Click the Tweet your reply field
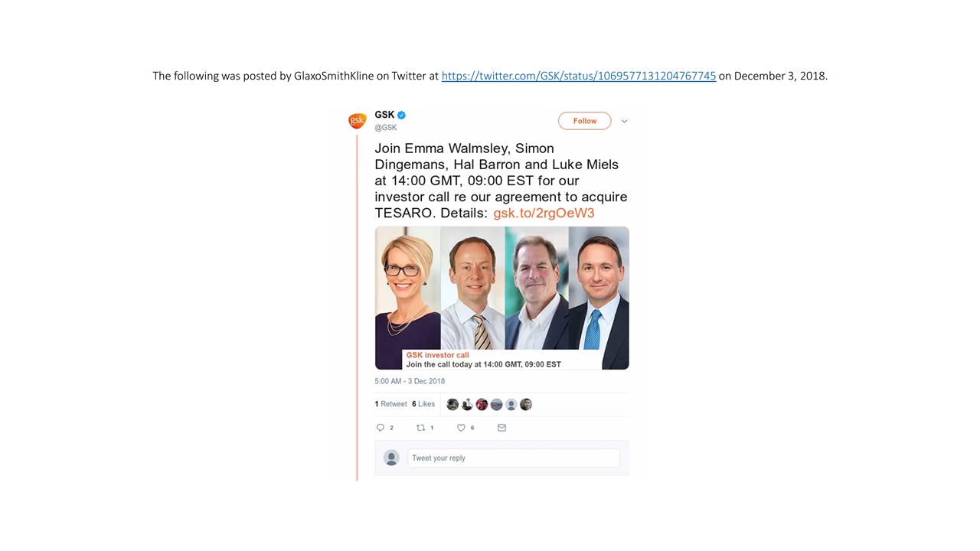This screenshot has height=551, width=980. pyautogui.click(x=513, y=458)
